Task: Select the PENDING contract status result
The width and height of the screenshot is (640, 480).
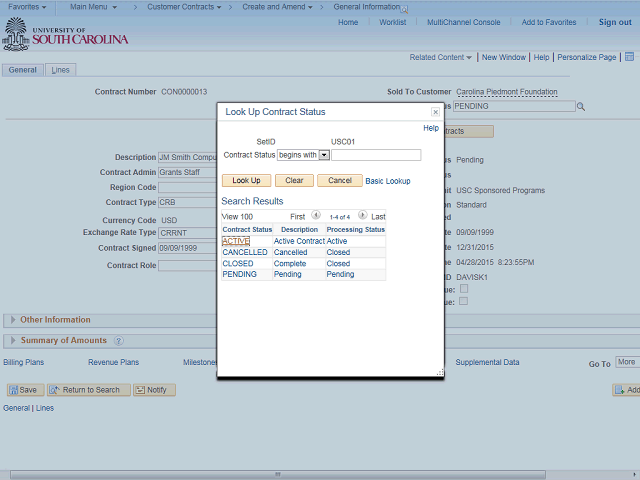Action: (x=240, y=274)
